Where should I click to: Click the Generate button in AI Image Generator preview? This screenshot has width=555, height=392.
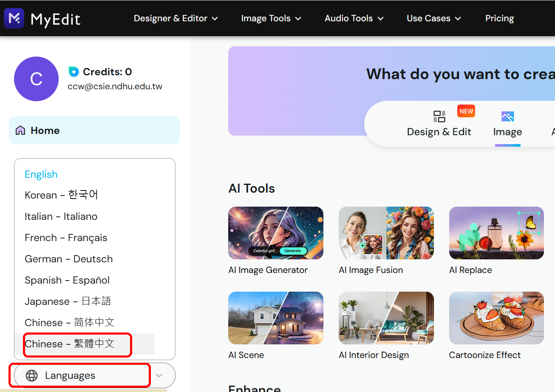click(293, 251)
